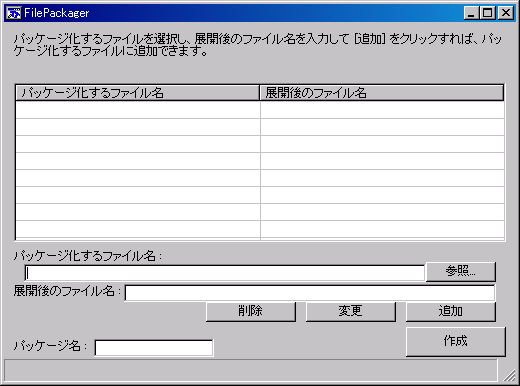Focus the 展開後のファイル名 input field
Viewport: 520px width, 386px height.
coord(310,293)
